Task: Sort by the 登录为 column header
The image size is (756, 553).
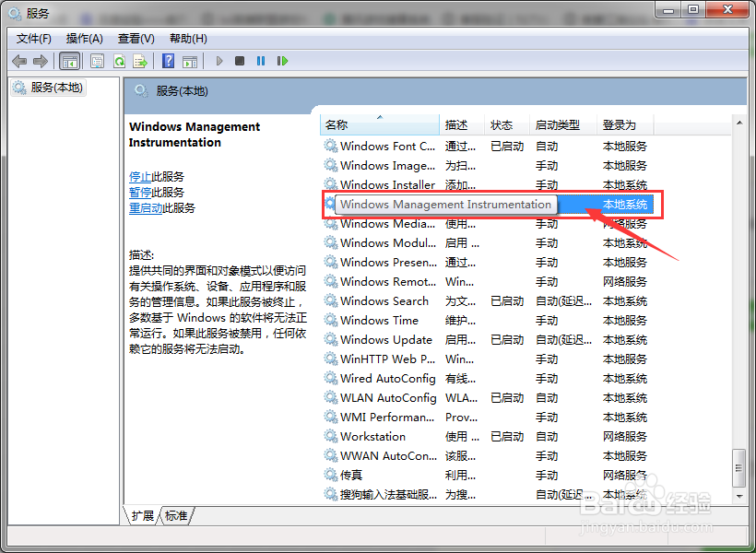Action: 625,124
